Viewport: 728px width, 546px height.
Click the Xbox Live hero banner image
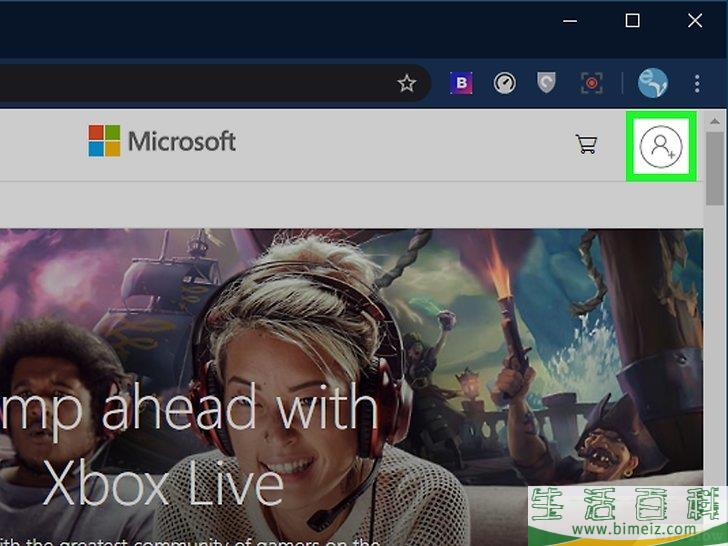tap(351, 387)
